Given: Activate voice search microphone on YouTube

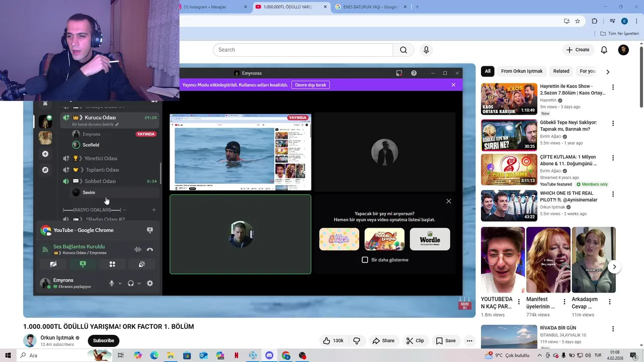Looking at the screenshot, I should (426, 50).
